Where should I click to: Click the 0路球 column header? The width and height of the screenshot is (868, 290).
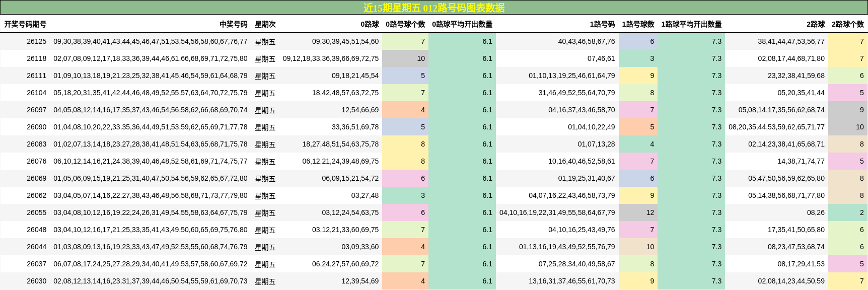click(x=370, y=24)
